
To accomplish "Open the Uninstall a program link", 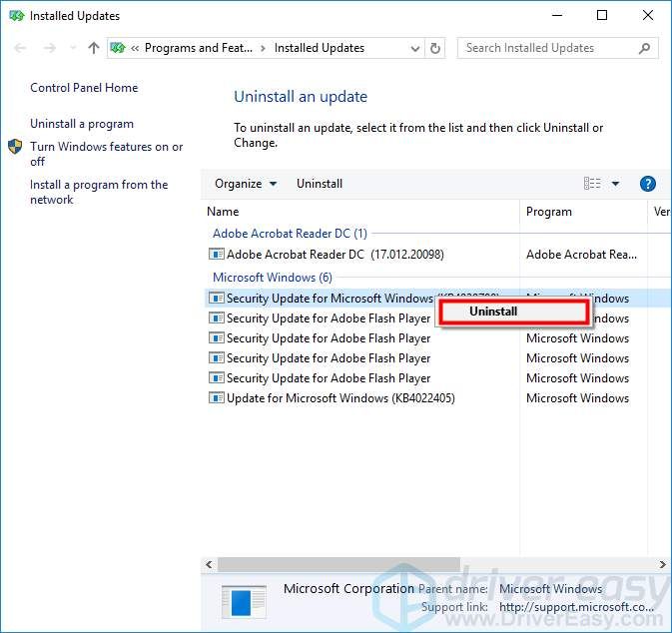I will click(x=82, y=124).
